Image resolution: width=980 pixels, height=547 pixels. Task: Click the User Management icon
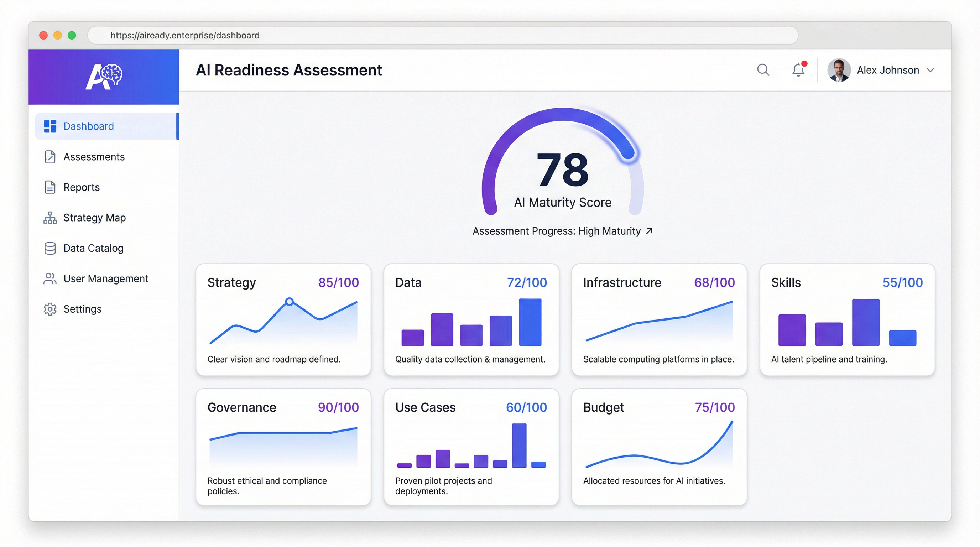click(x=50, y=278)
